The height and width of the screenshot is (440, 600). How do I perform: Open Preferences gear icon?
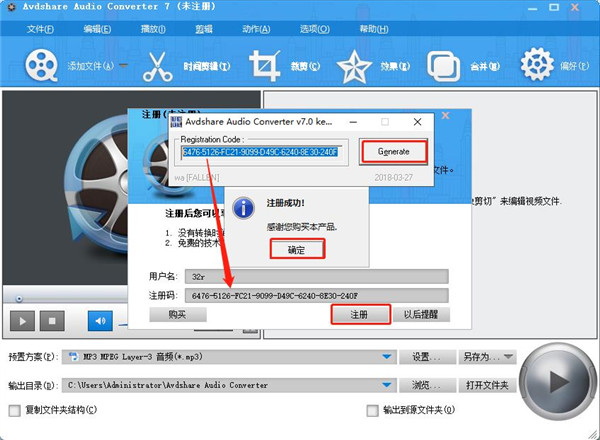coord(537,65)
